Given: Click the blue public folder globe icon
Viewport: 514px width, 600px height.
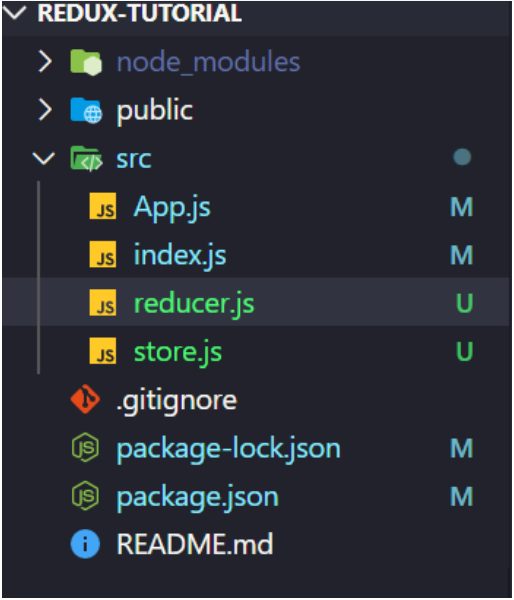Looking at the screenshot, I should click(86, 111).
